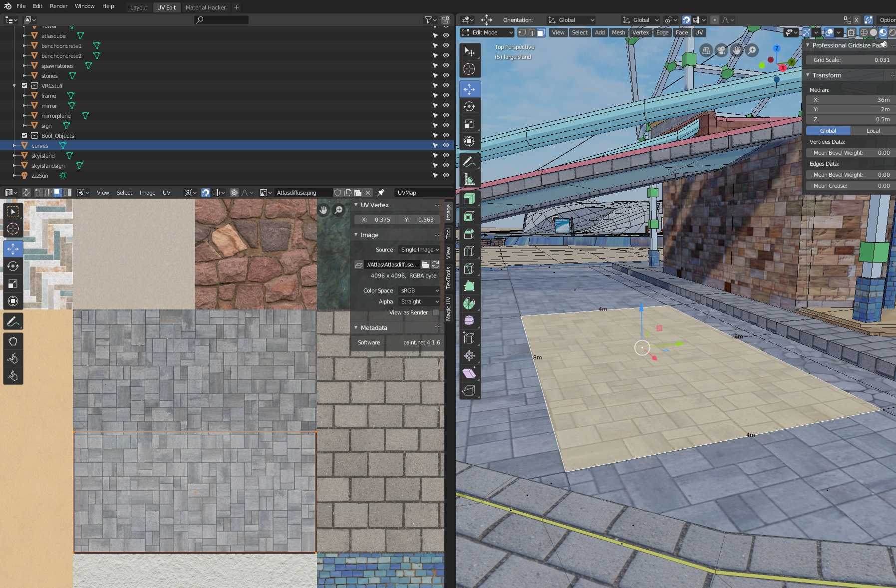Uncheck the VRCstuff collection checkbox
The width and height of the screenshot is (896, 588).
[x=24, y=86]
